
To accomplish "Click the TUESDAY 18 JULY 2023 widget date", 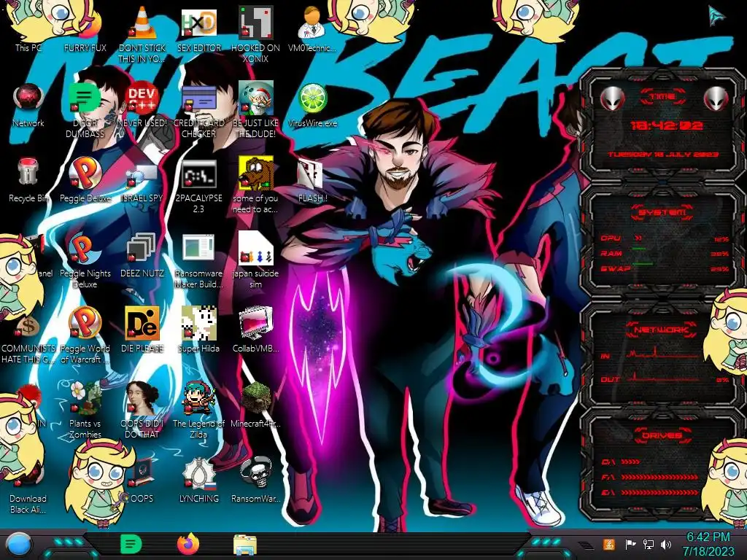I will tap(663, 155).
